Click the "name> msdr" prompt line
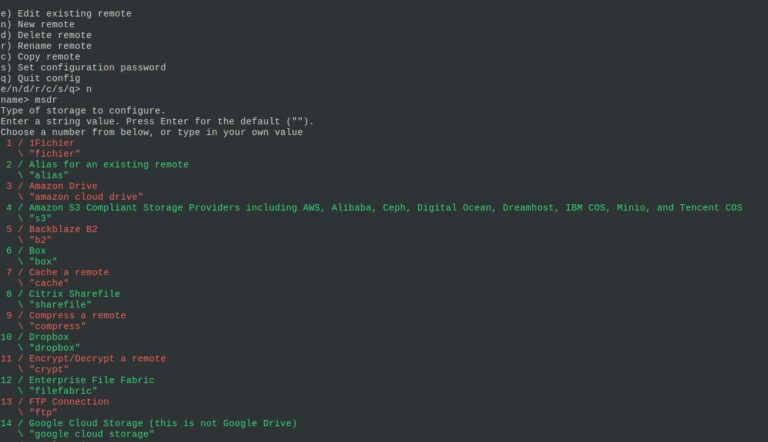 click(x=28, y=100)
